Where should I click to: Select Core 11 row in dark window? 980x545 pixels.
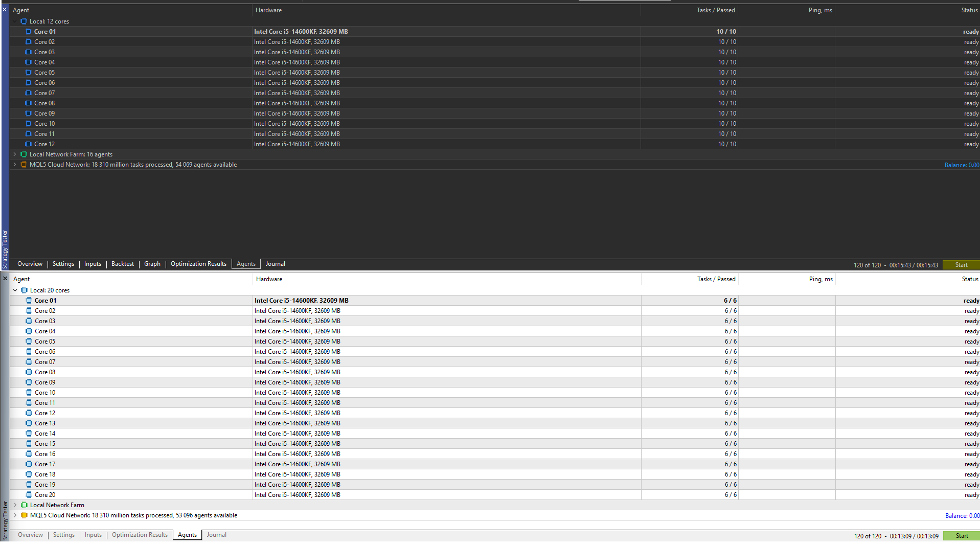494,134
